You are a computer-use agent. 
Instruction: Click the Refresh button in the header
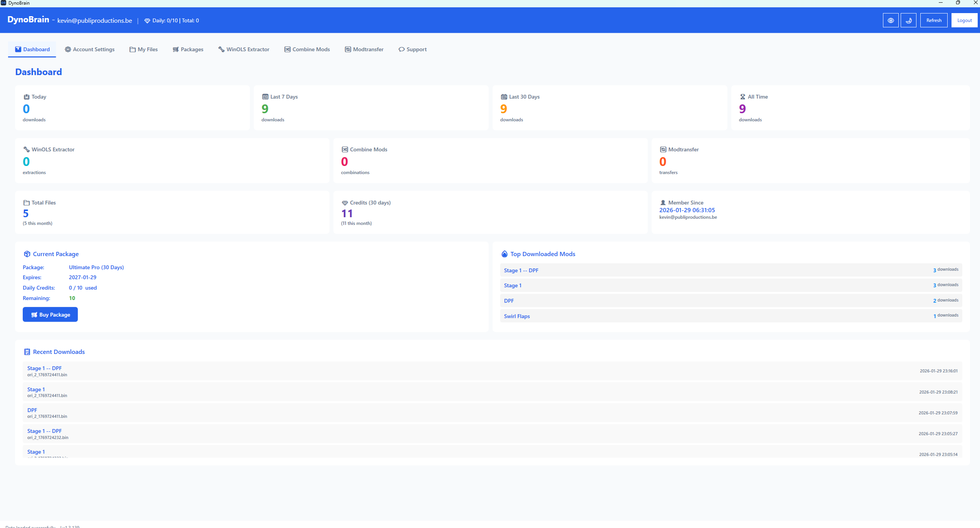coord(933,20)
